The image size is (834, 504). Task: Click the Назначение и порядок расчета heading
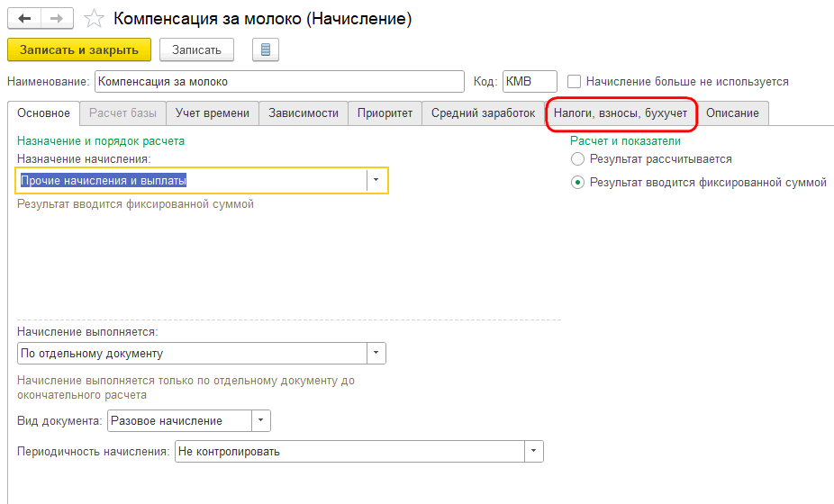[101, 141]
